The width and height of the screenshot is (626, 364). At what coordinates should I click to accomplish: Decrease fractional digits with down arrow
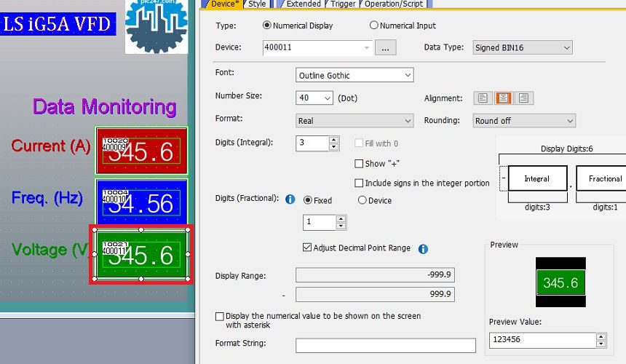[x=341, y=226]
